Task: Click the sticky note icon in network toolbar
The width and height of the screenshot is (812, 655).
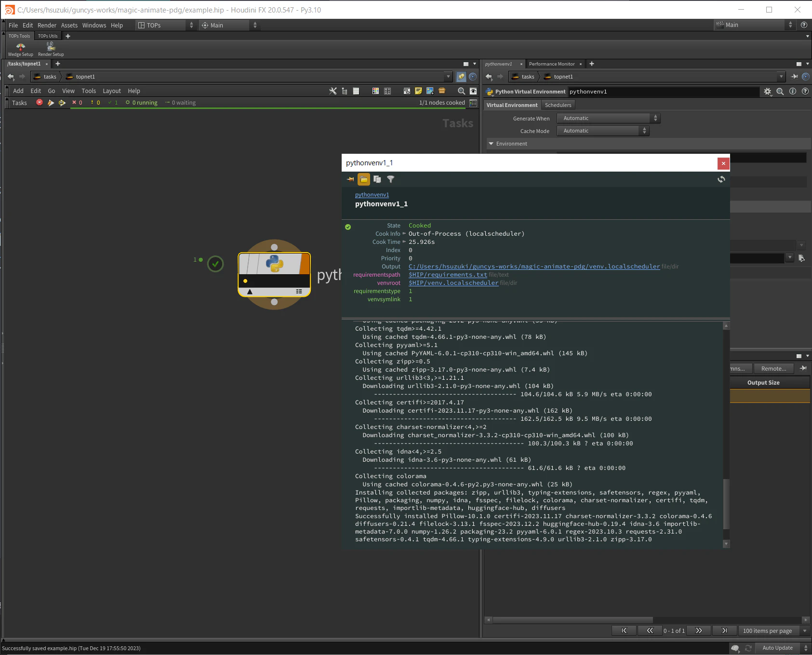Action: [418, 91]
